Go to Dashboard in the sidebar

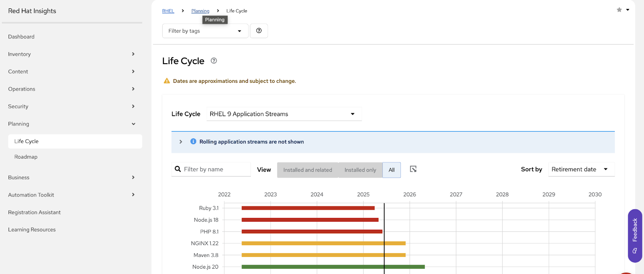pyautogui.click(x=21, y=37)
